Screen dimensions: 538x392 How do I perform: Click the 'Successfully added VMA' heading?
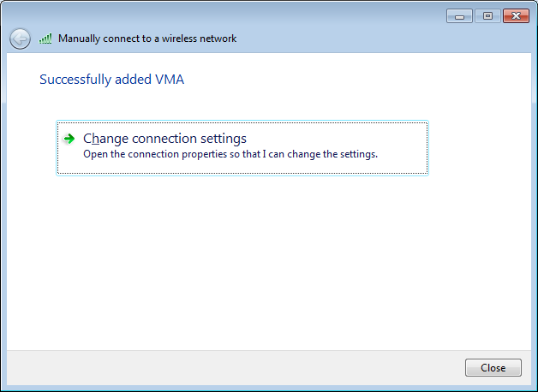112,80
